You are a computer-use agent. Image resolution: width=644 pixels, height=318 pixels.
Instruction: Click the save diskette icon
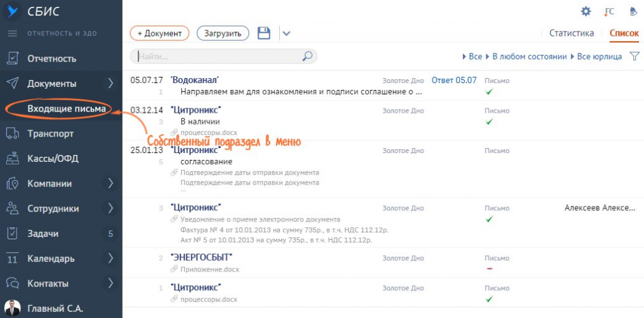point(264,33)
